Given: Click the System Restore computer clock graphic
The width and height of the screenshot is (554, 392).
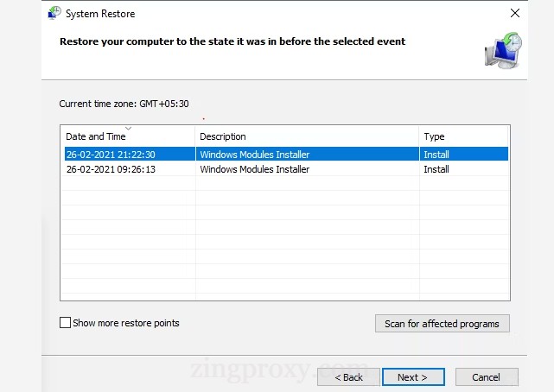Looking at the screenshot, I should tap(503, 50).
